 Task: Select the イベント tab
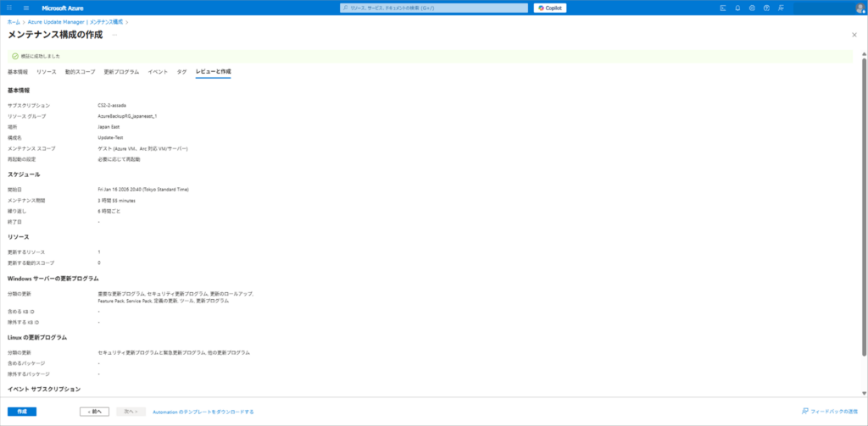(158, 72)
